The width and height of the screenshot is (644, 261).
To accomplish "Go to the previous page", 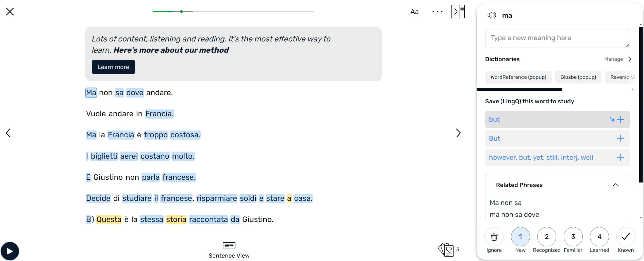I will [9, 133].
